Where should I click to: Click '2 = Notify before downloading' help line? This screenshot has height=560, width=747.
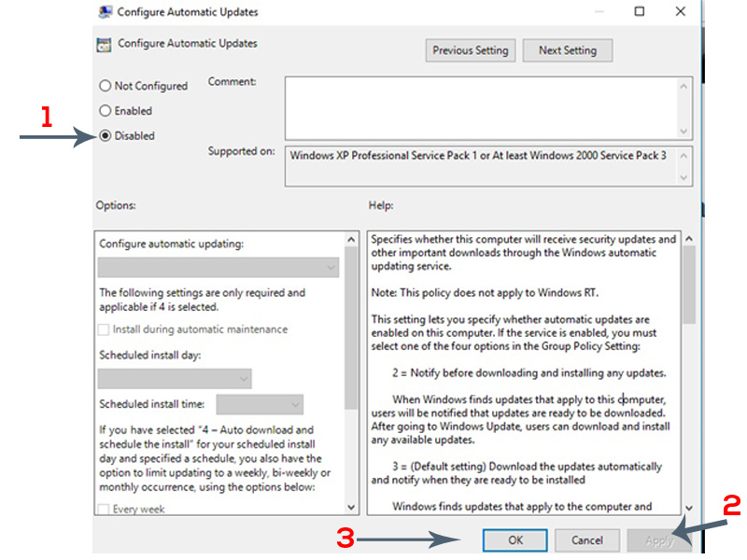(x=529, y=372)
